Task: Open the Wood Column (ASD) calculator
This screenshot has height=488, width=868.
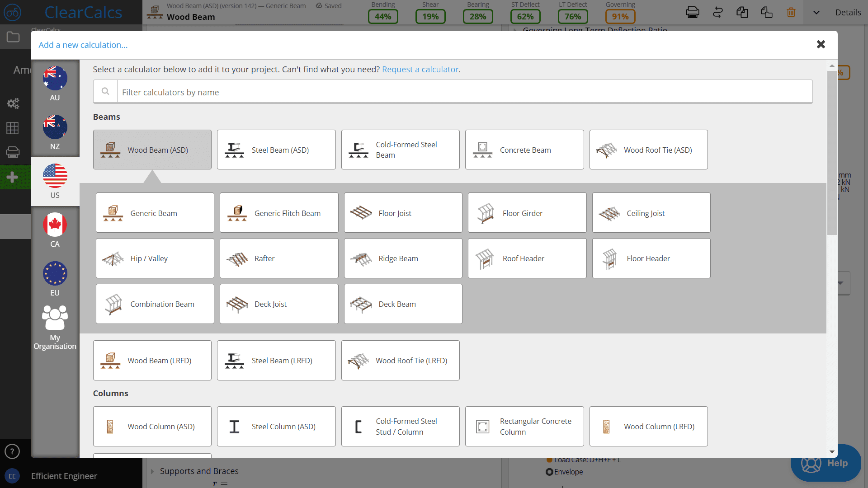Action: click(x=152, y=426)
